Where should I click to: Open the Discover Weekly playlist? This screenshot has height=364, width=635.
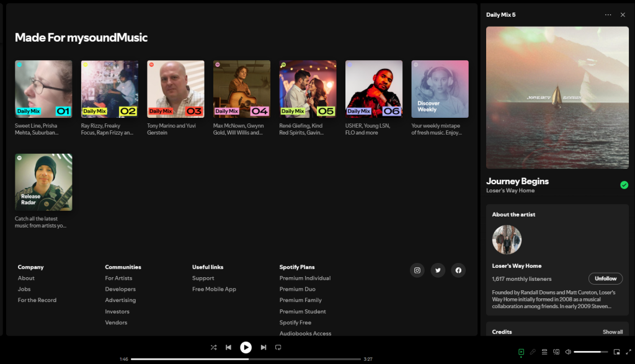tap(440, 89)
